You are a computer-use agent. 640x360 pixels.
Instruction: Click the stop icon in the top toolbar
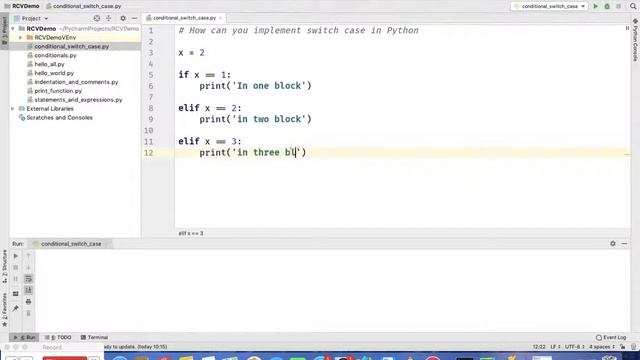(x=618, y=6)
